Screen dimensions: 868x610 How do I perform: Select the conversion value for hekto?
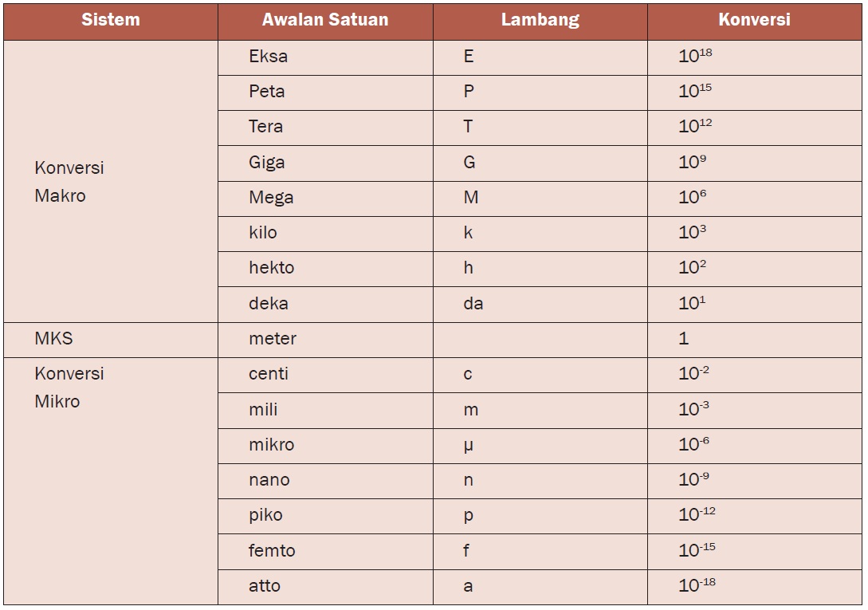tap(692, 268)
